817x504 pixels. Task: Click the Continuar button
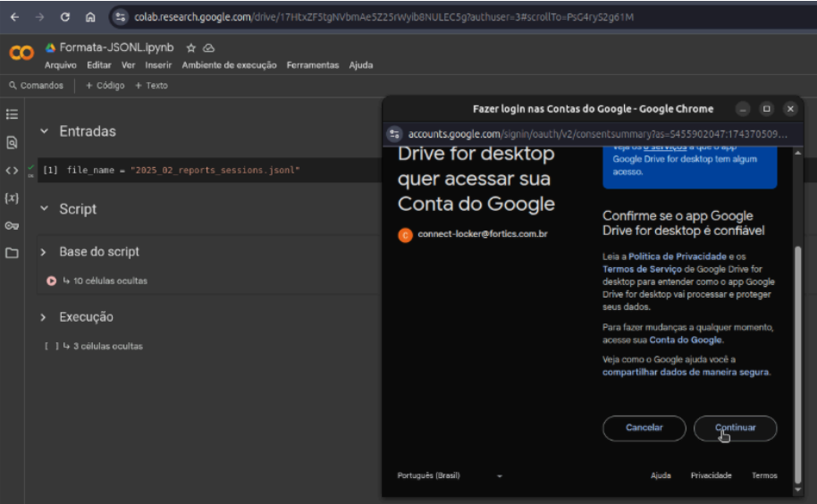click(735, 428)
